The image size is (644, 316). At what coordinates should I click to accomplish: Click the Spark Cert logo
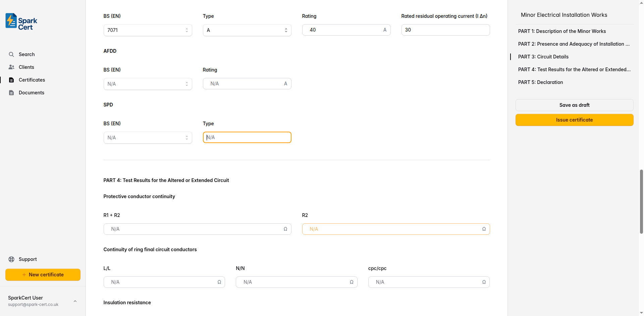tap(21, 22)
